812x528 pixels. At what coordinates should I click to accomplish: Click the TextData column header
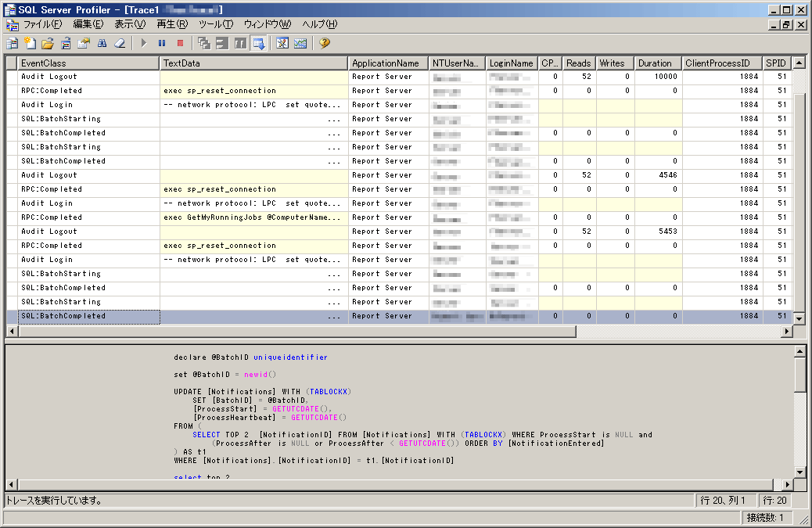[x=253, y=63]
